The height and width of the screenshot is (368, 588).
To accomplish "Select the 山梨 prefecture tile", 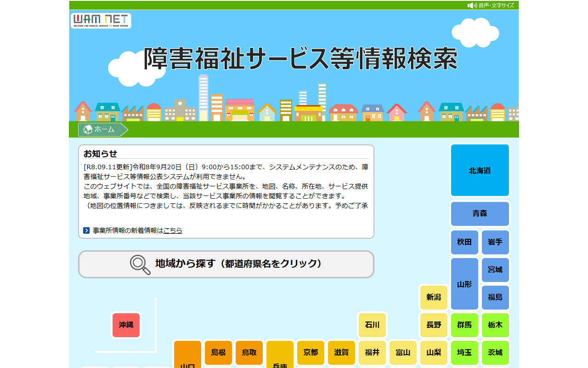I will click(434, 352).
